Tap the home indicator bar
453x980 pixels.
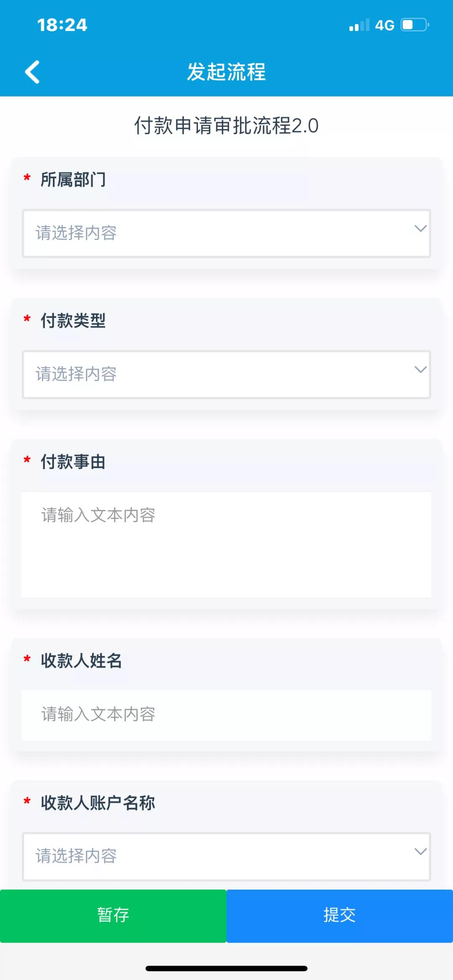226,968
